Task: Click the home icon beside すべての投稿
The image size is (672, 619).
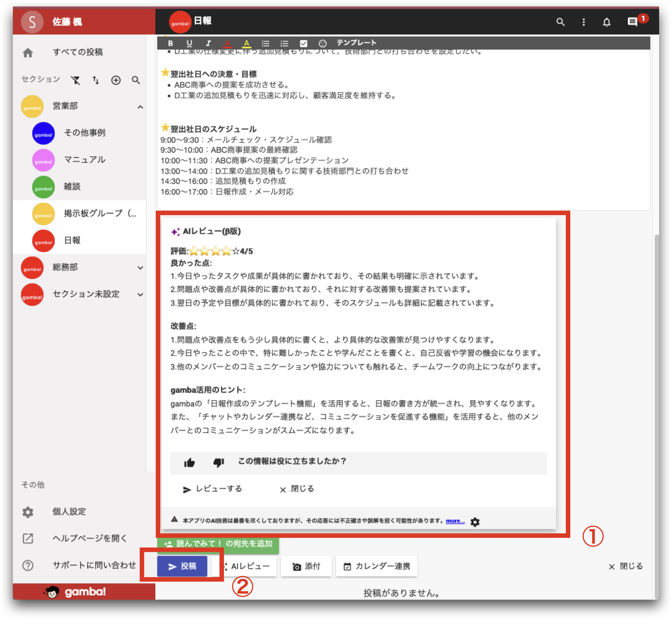Action: click(x=28, y=52)
